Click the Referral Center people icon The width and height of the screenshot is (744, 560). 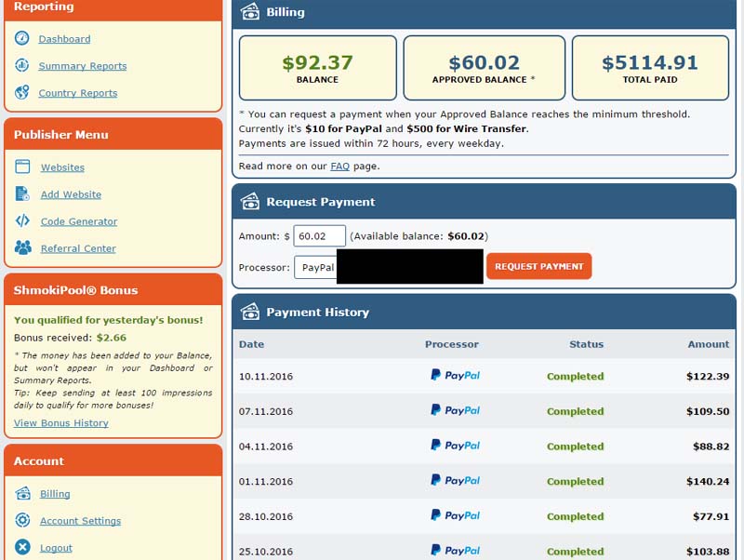22,247
